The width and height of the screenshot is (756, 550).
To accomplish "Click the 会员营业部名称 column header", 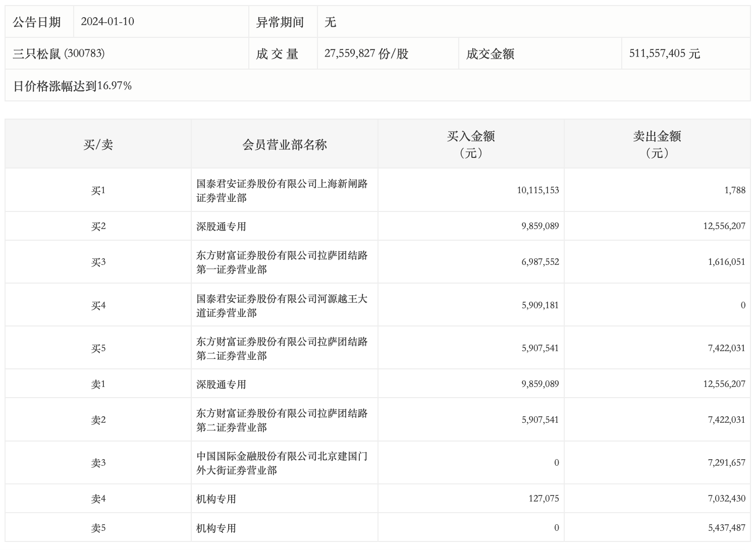I will (285, 145).
